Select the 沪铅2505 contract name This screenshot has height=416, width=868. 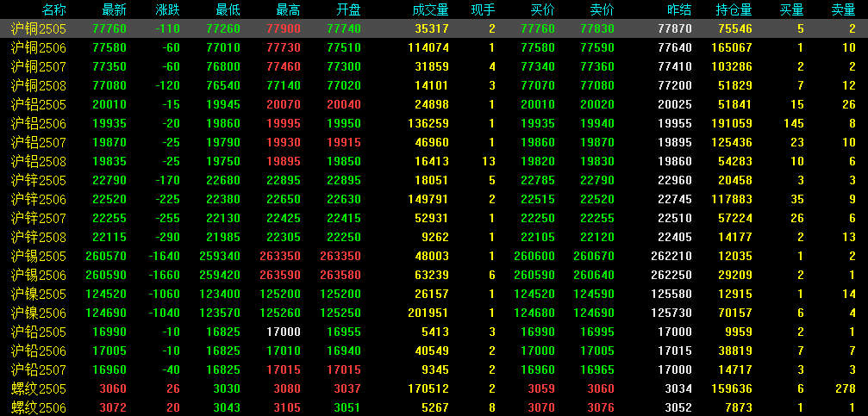38,332
